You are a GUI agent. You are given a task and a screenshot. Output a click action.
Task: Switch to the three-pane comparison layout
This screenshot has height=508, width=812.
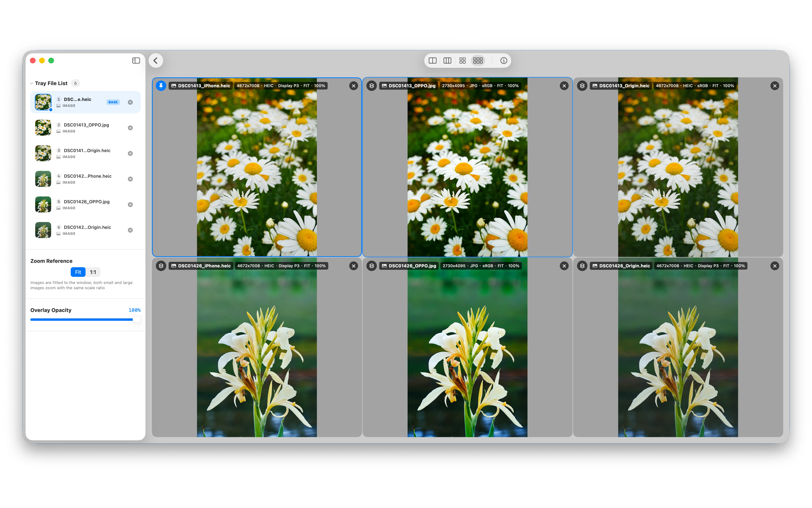click(x=447, y=61)
